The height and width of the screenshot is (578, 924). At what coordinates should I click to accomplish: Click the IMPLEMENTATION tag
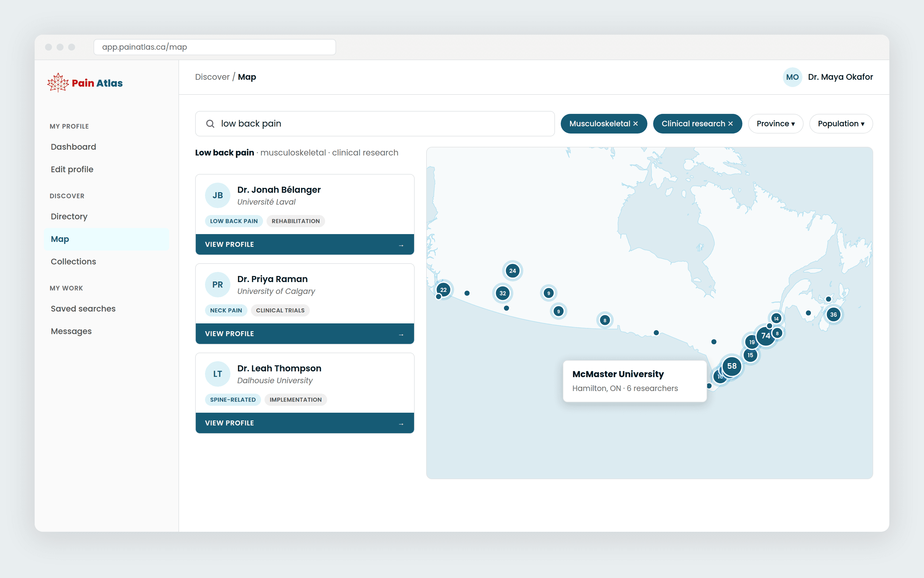click(x=295, y=399)
